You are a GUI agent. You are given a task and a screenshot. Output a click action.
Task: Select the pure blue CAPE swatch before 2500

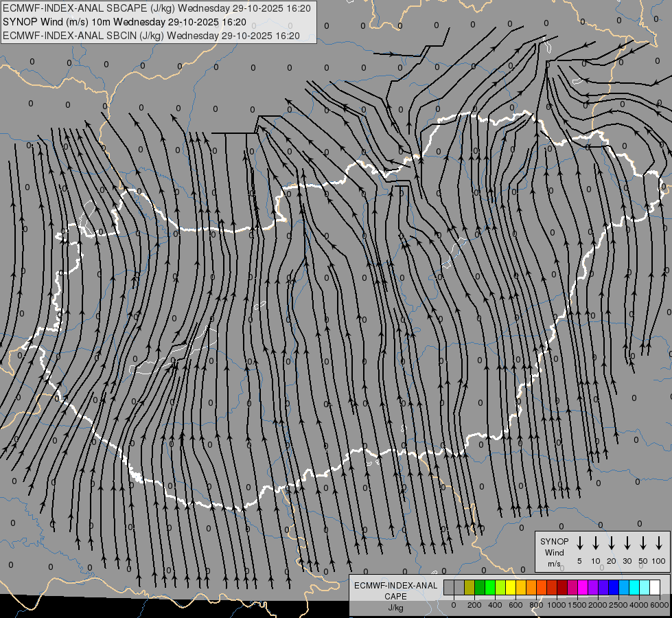pyautogui.click(x=613, y=587)
